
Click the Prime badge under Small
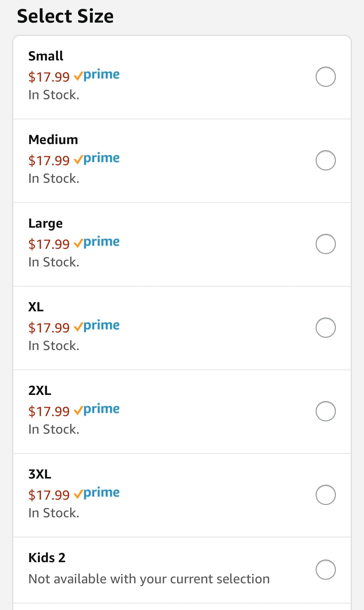coord(96,76)
